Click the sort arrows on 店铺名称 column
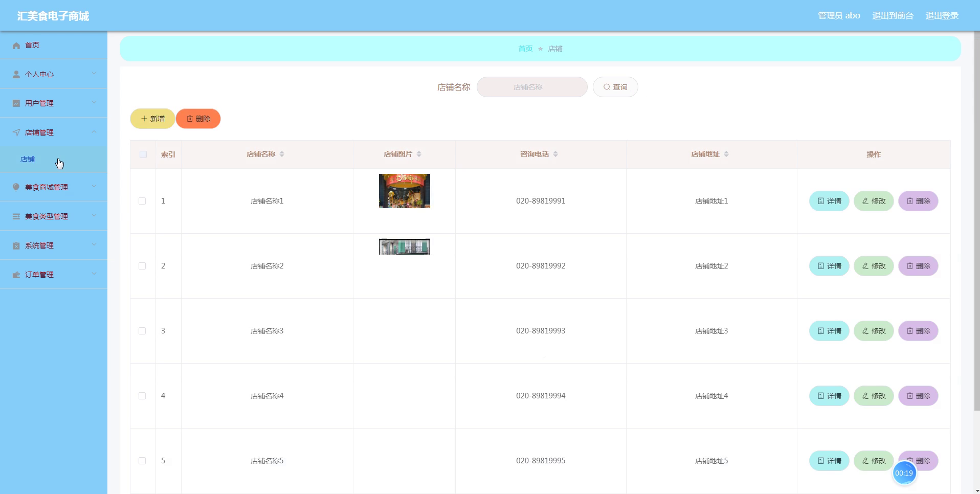This screenshot has height=494, width=980. (282, 154)
